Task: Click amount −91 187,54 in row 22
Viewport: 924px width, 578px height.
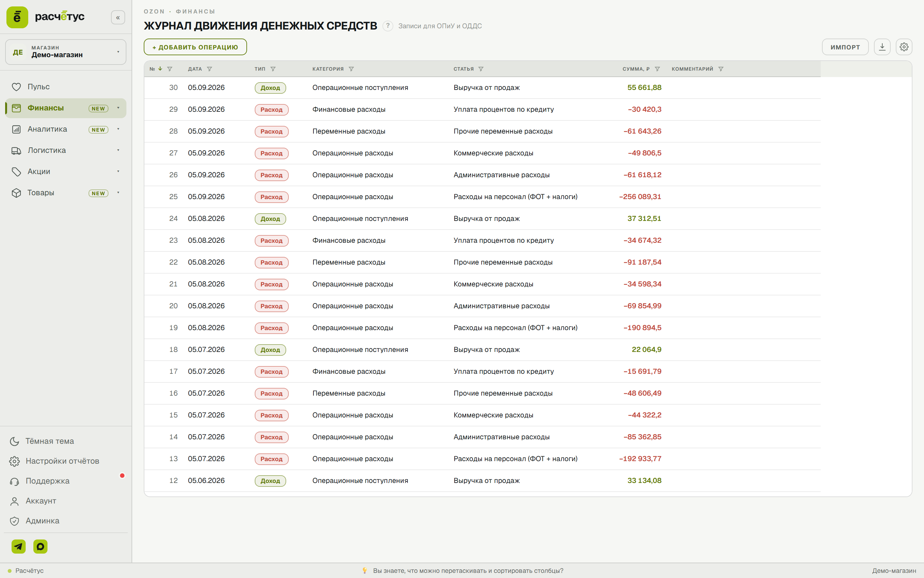Action: pos(642,262)
